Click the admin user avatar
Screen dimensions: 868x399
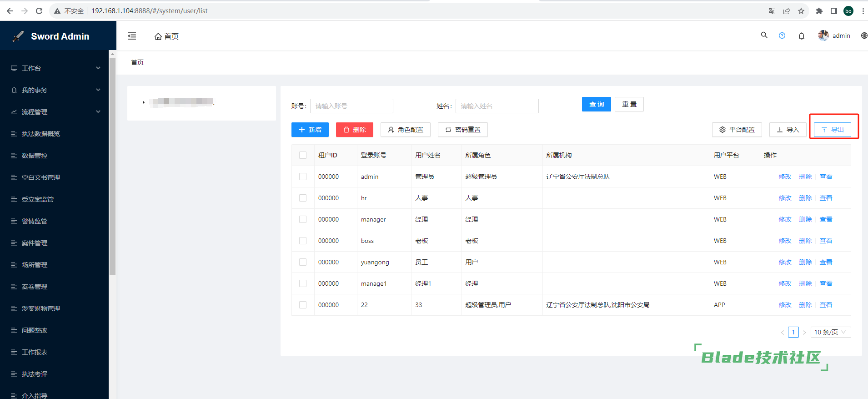click(823, 35)
